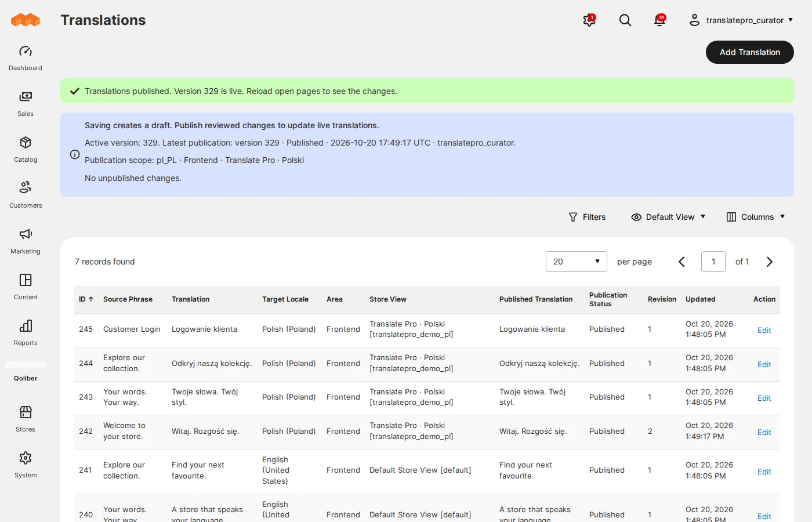
Task: Open the Sales menu
Action: pos(26,104)
